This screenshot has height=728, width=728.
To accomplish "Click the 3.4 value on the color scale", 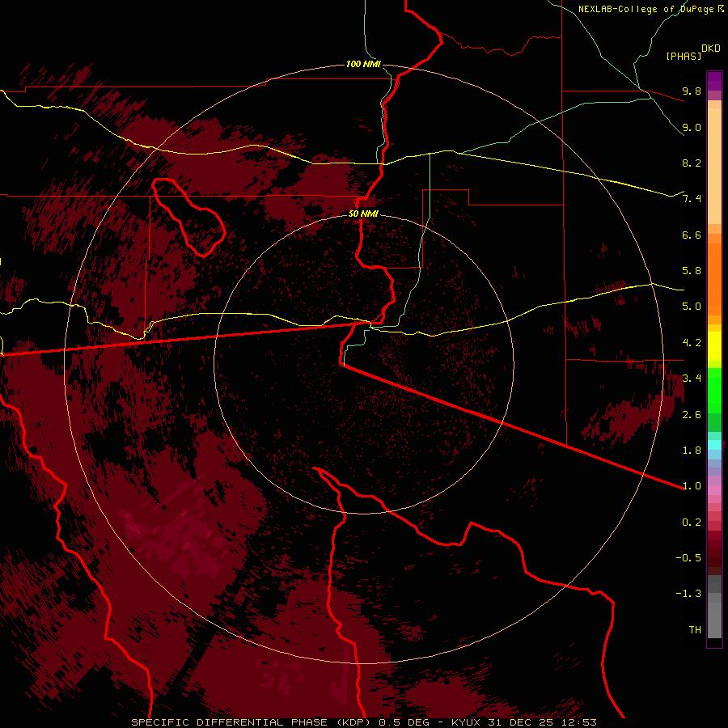I will click(692, 379).
